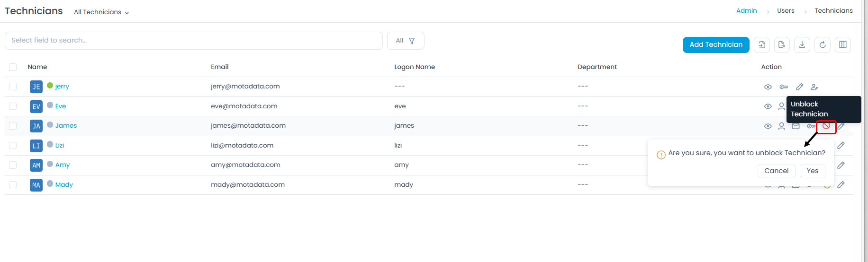Navigate to Users in the breadcrumb
Screen dimensions: 868x262
click(786, 10)
